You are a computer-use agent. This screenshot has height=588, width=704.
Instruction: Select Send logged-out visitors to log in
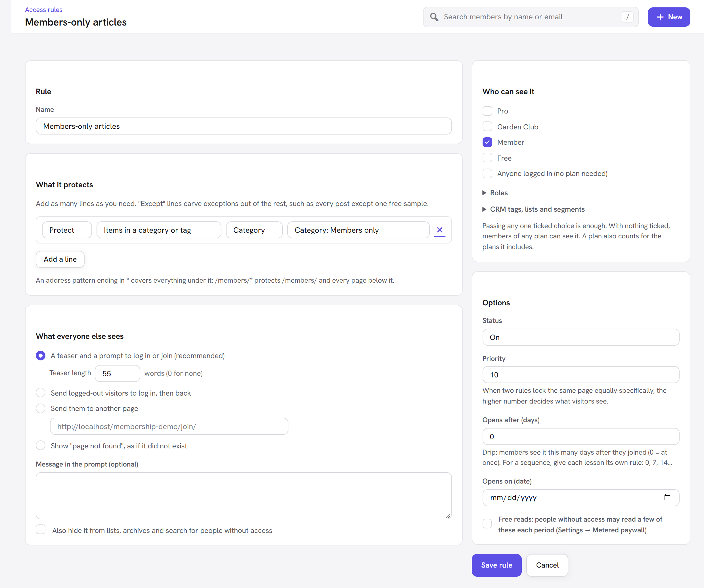click(41, 393)
